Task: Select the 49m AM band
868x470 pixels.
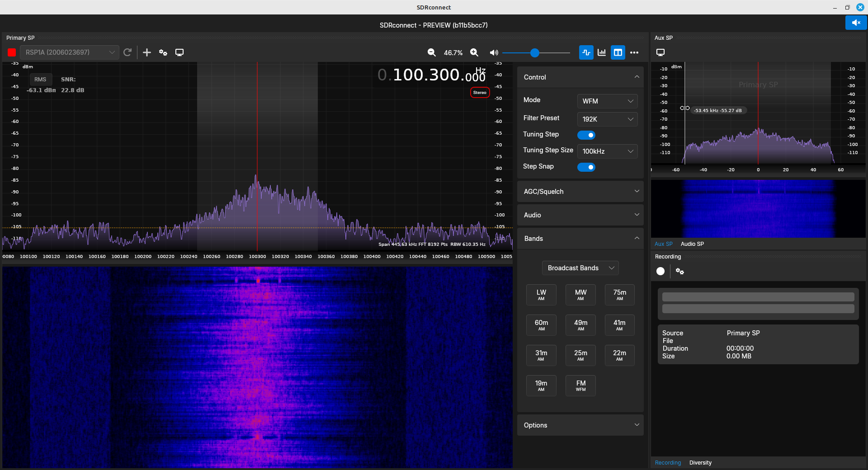Action: (x=580, y=325)
